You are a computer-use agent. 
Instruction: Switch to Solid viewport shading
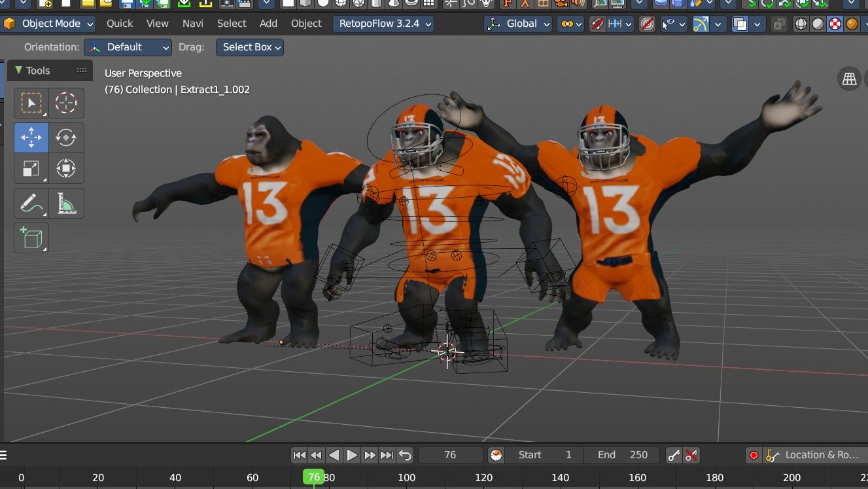pos(818,24)
